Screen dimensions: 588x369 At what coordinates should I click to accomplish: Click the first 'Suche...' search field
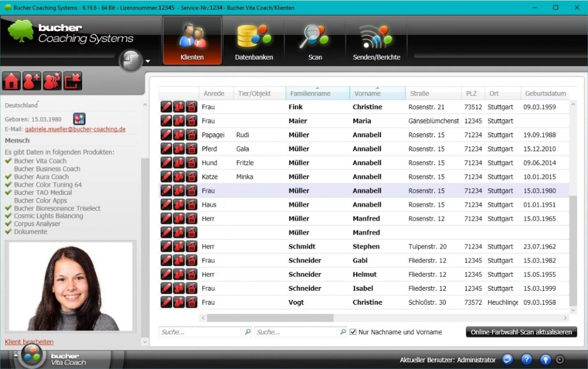click(x=201, y=332)
